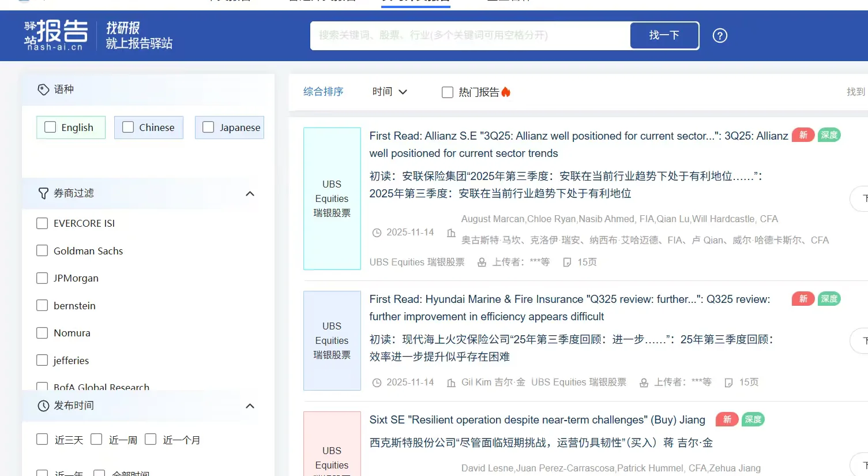Image resolution: width=868 pixels, height=476 pixels.
Task: Click the funnel icon beside 券商过滤 label
Action: coord(43,193)
